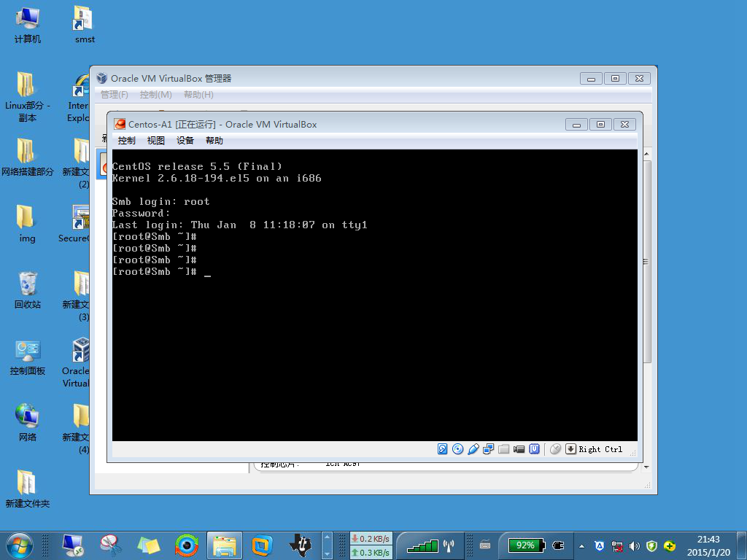Close the Centos-A1 VM window

pyautogui.click(x=624, y=125)
